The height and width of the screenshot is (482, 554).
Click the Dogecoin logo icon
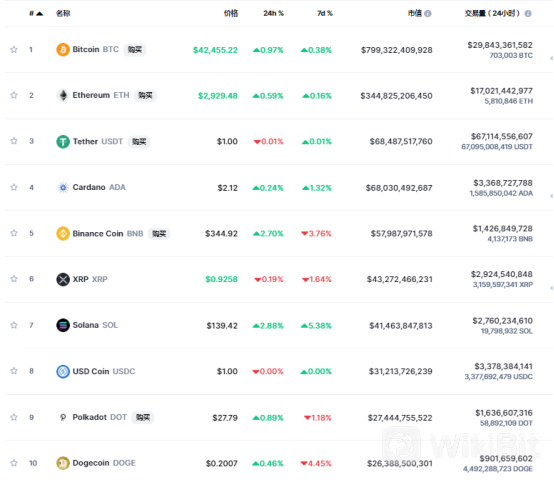[x=63, y=463]
